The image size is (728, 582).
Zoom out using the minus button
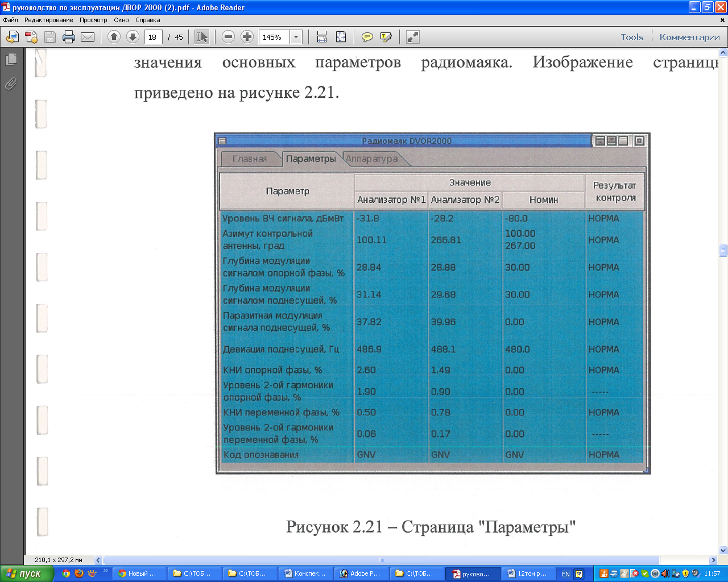tap(228, 38)
